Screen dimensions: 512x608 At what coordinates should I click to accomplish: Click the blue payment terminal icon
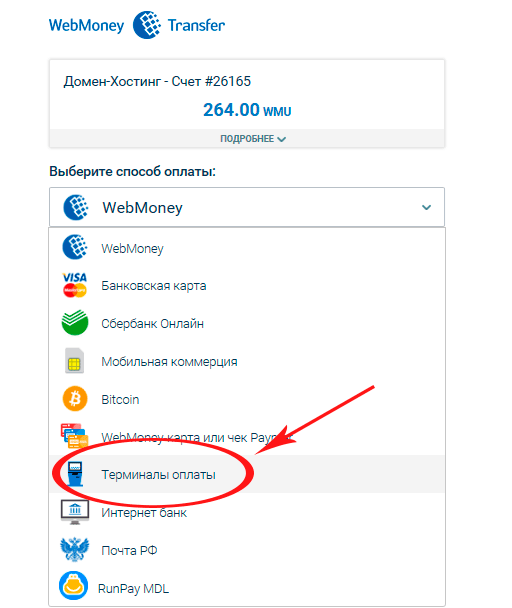(x=75, y=473)
